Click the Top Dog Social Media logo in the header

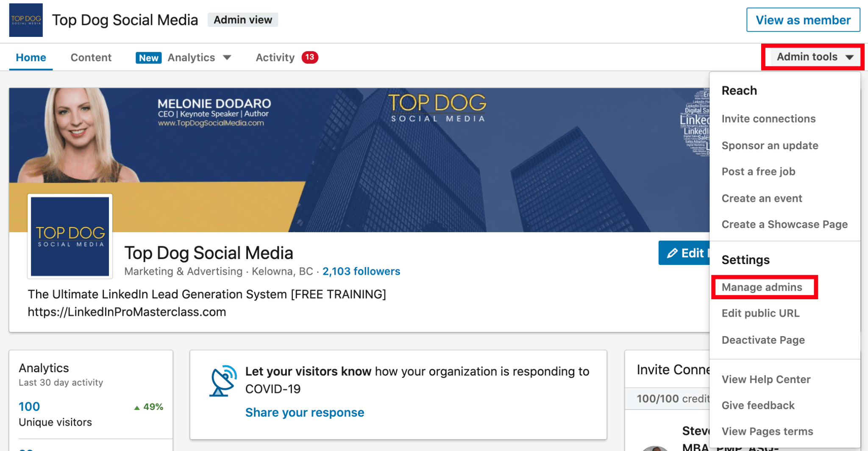click(25, 19)
